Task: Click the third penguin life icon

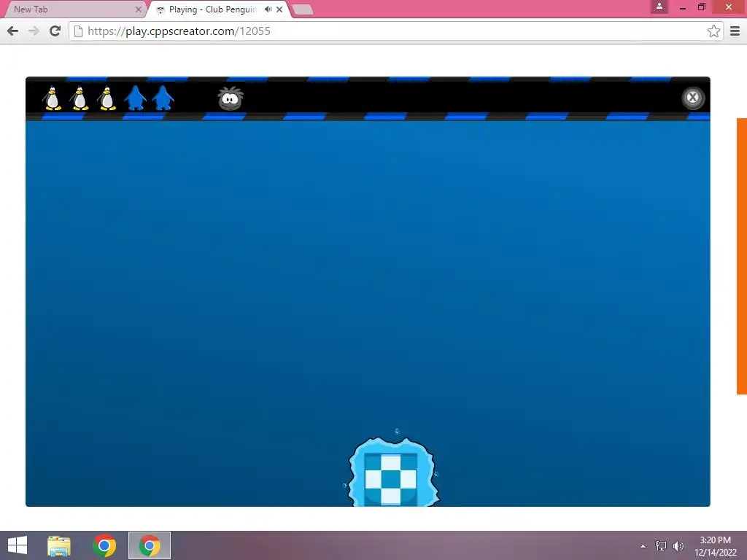Action: coord(107,98)
